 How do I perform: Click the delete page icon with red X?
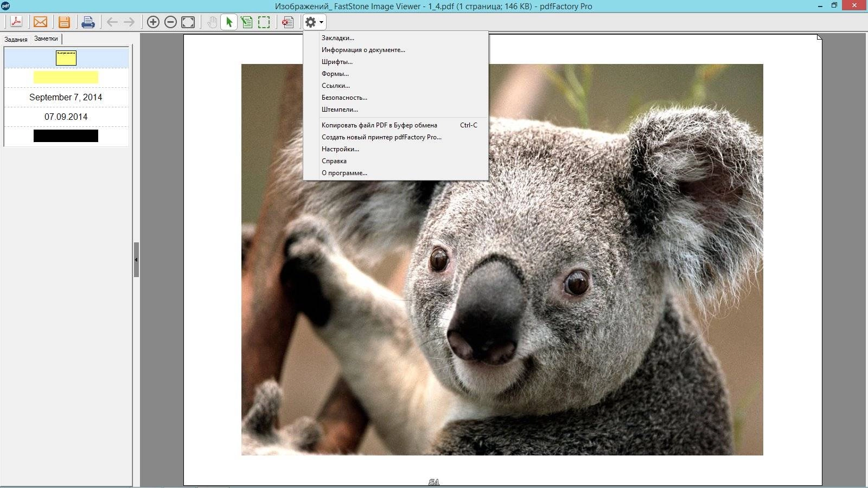pos(288,22)
